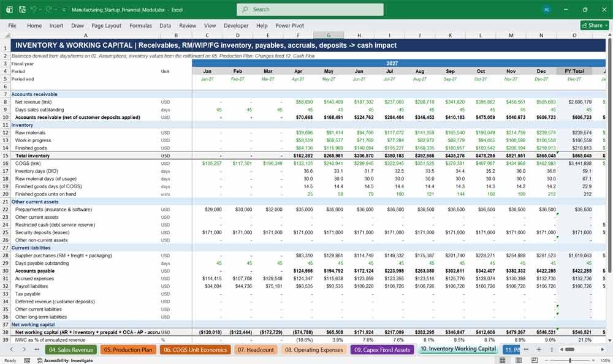Image resolution: width=613 pixels, height=364 pixels.
Task: Open the Draw ribbon tab
Action: (x=77, y=25)
